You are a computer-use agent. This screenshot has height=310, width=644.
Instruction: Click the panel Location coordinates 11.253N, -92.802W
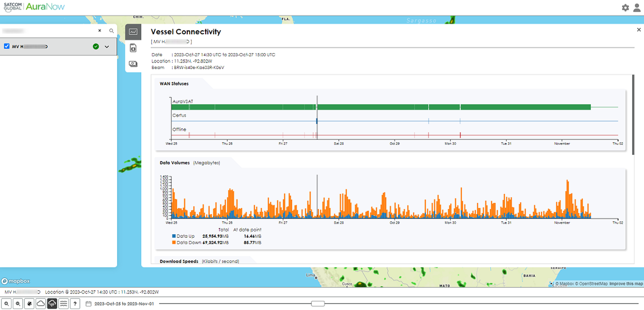coord(193,61)
